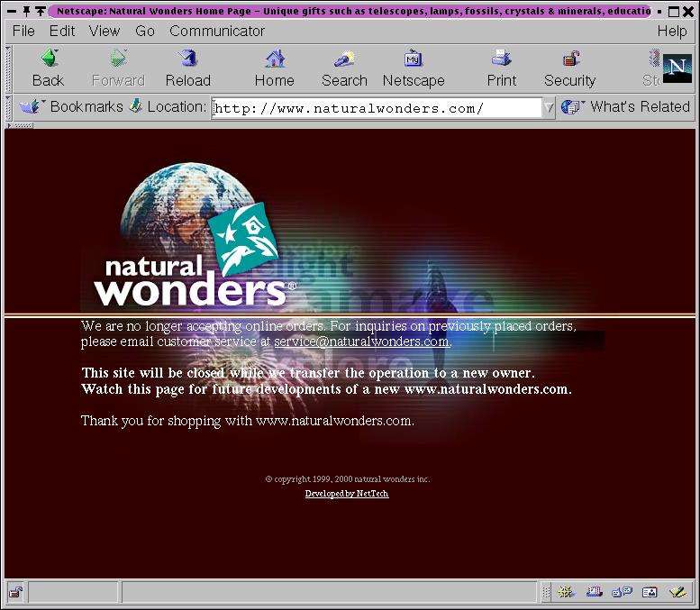Expand the hidden Personal toolbar tab
700x610 pixels.
point(19,125)
